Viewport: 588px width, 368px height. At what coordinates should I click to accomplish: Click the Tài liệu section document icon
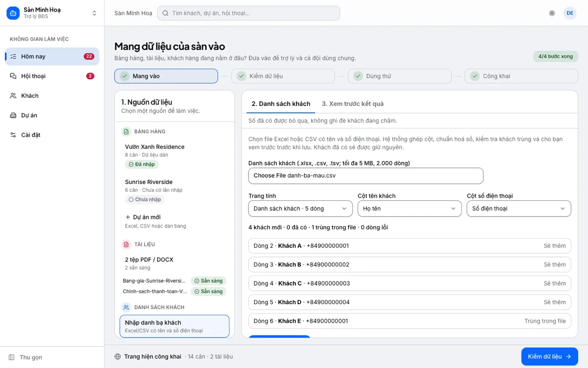point(126,244)
